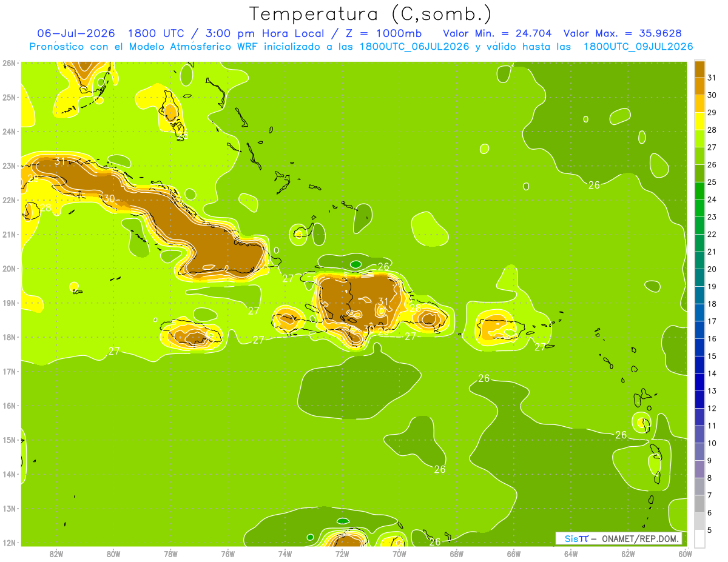
Task: Pick the bright yellow legend swatch between 28 and 29
Action: (699, 121)
